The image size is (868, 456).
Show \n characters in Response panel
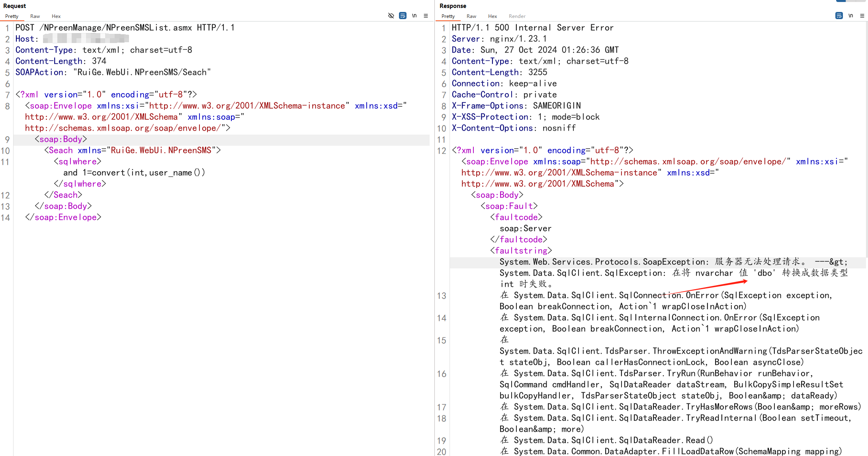pos(850,16)
